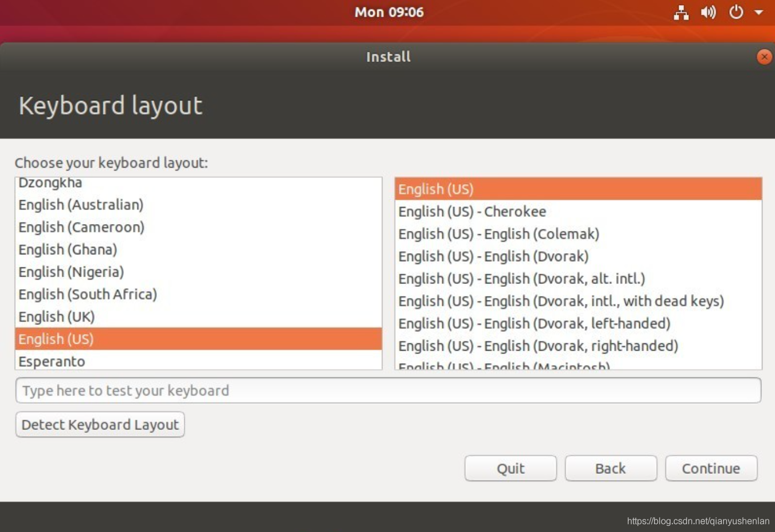Select the Dvorak, left-handed variant

click(578, 323)
